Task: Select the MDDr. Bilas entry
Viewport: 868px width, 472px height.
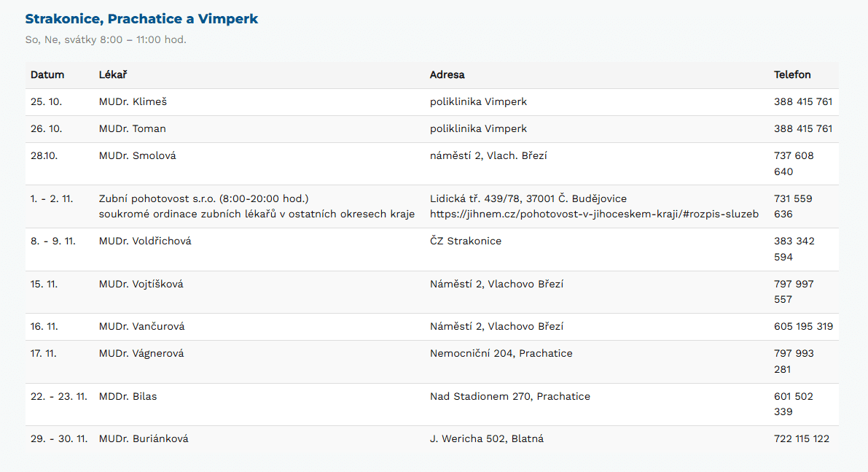Action: click(x=128, y=397)
